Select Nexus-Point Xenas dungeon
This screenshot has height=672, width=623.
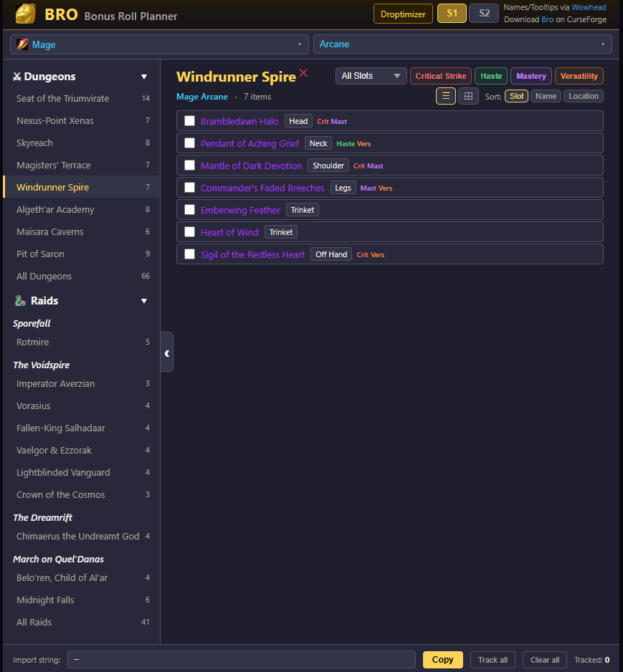click(x=82, y=120)
